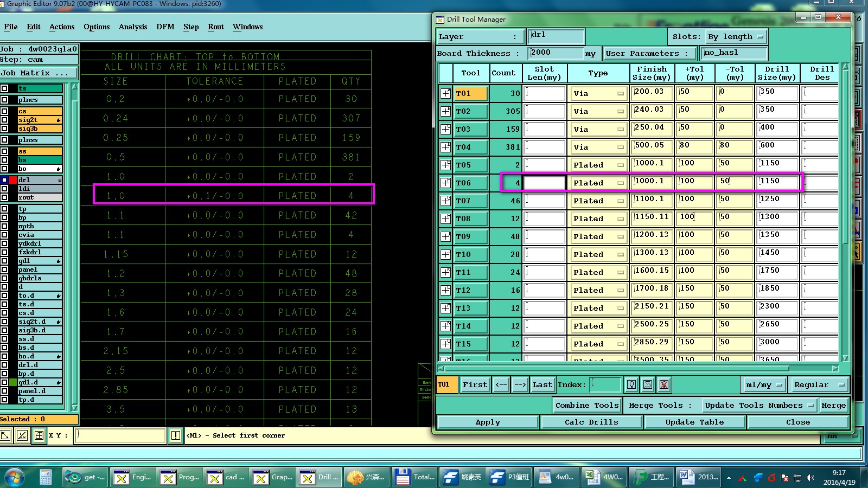
Task: Click the Apply button
Action: [x=488, y=422]
